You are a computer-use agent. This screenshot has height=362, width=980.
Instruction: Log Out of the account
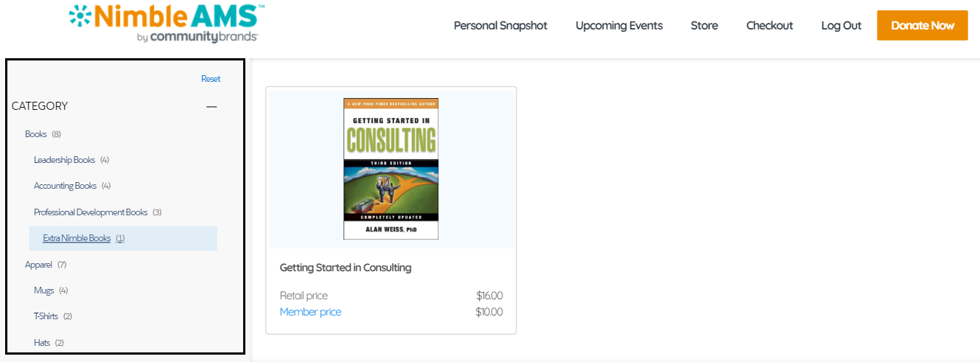click(841, 26)
